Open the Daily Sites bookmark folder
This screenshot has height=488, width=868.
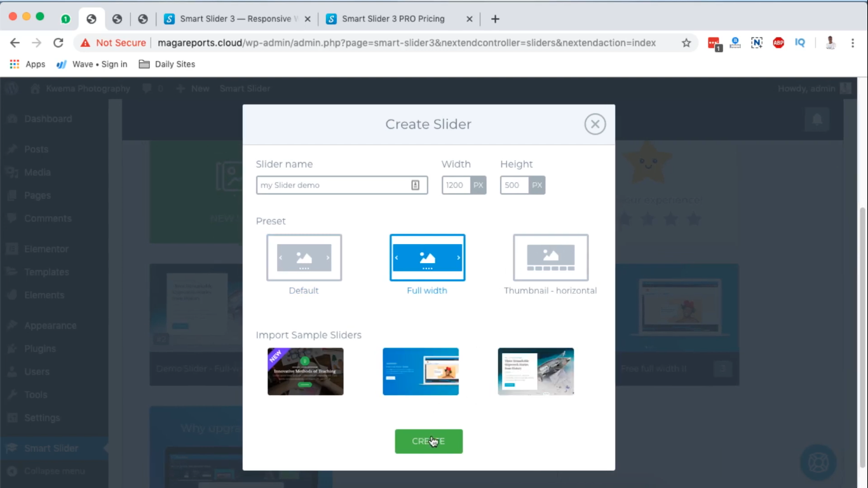coord(167,64)
